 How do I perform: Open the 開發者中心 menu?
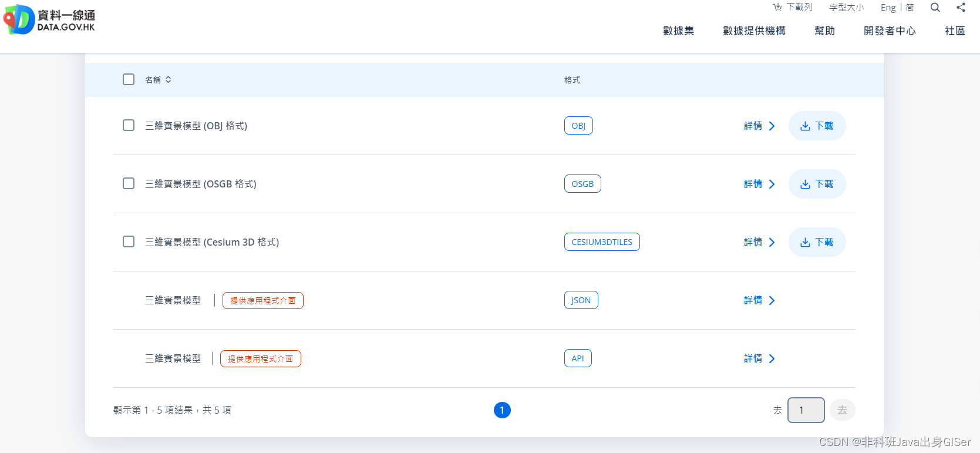coord(890,31)
